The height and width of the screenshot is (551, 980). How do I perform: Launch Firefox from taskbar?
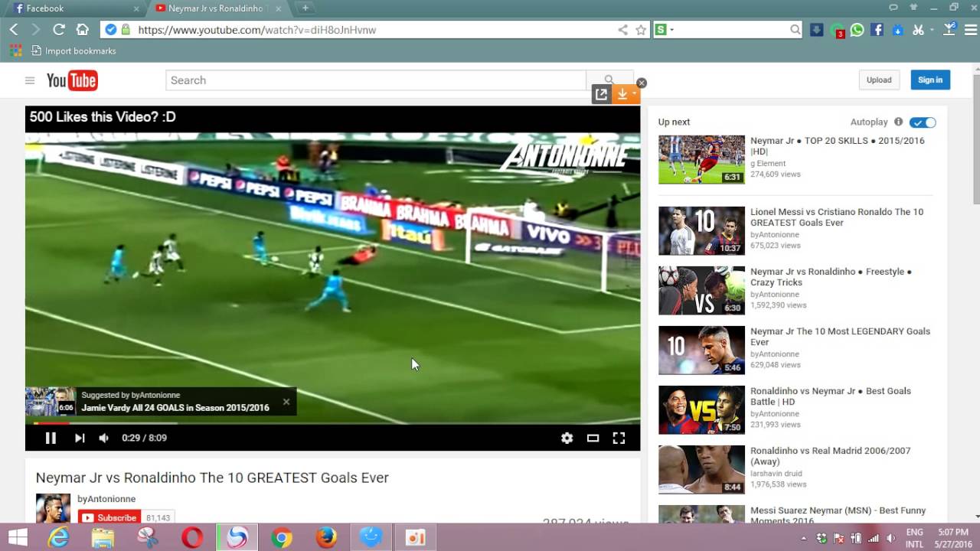(x=326, y=538)
